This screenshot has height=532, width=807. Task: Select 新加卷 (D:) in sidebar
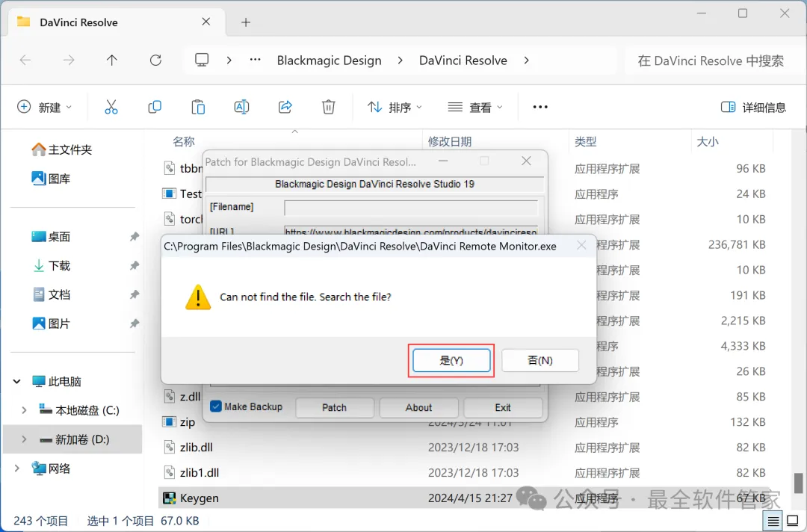point(73,439)
